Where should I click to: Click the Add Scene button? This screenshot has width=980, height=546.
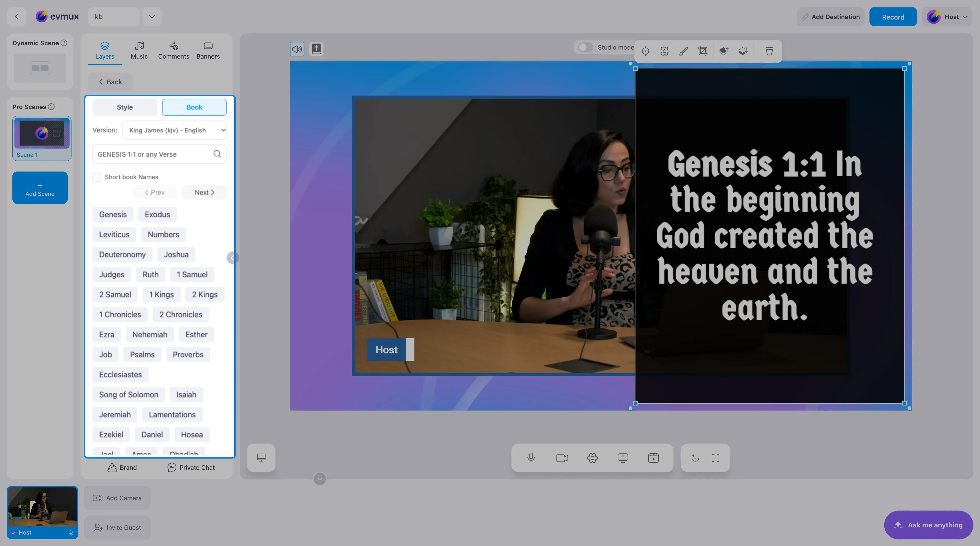click(x=40, y=188)
